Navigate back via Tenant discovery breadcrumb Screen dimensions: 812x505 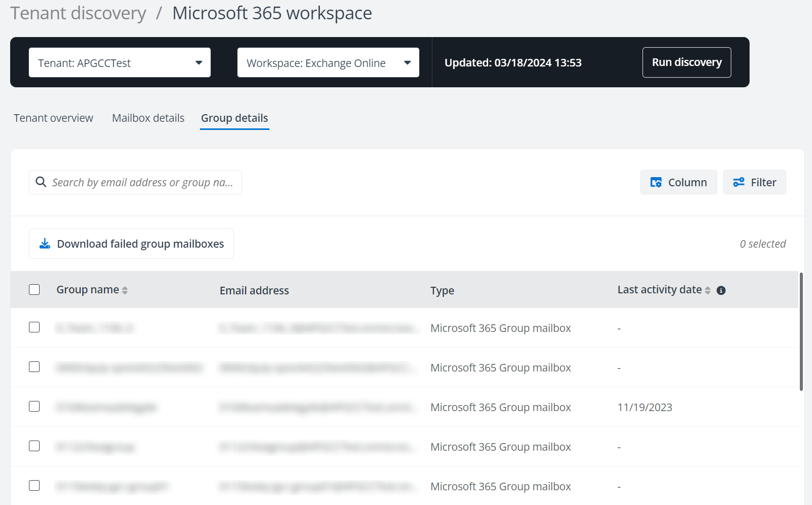pos(78,13)
